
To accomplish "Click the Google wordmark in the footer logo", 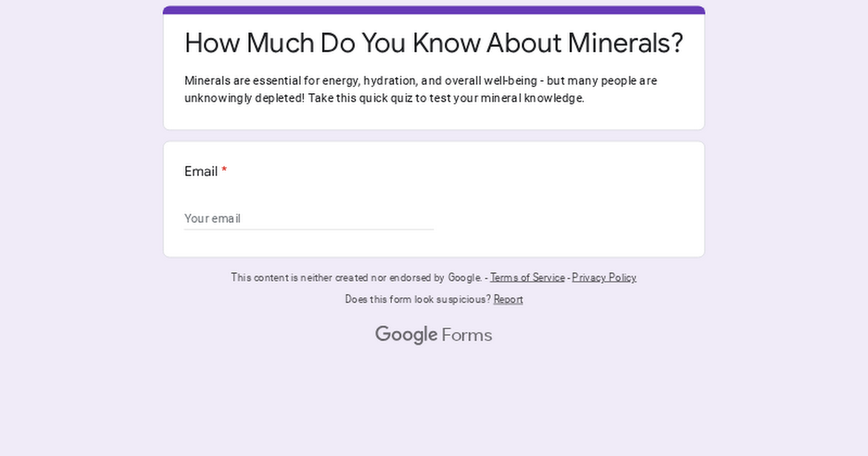I will [x=407, y=334].
